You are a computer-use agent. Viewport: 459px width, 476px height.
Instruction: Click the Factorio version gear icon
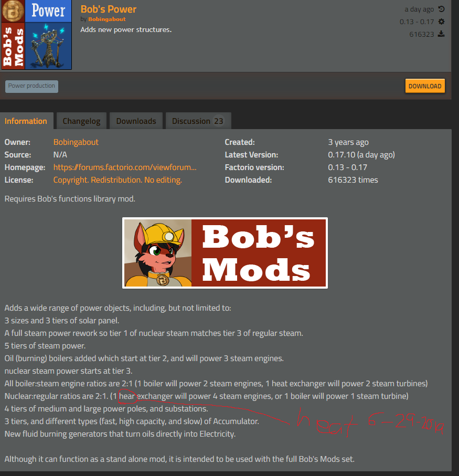coord(441,22)
